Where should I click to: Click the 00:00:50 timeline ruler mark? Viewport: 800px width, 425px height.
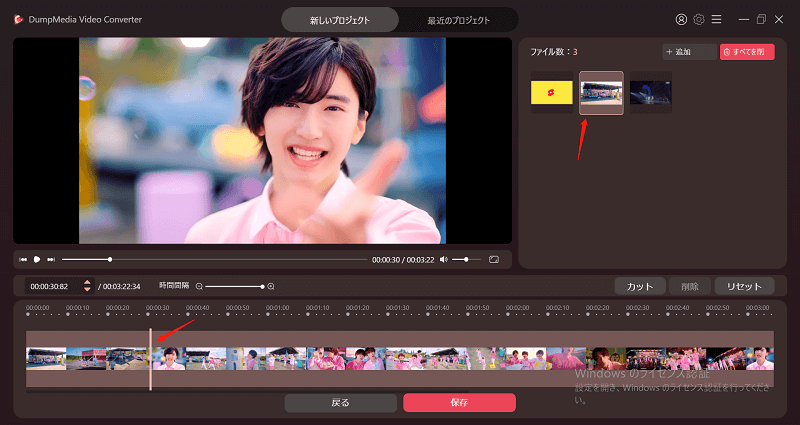(x=238, y=308)
